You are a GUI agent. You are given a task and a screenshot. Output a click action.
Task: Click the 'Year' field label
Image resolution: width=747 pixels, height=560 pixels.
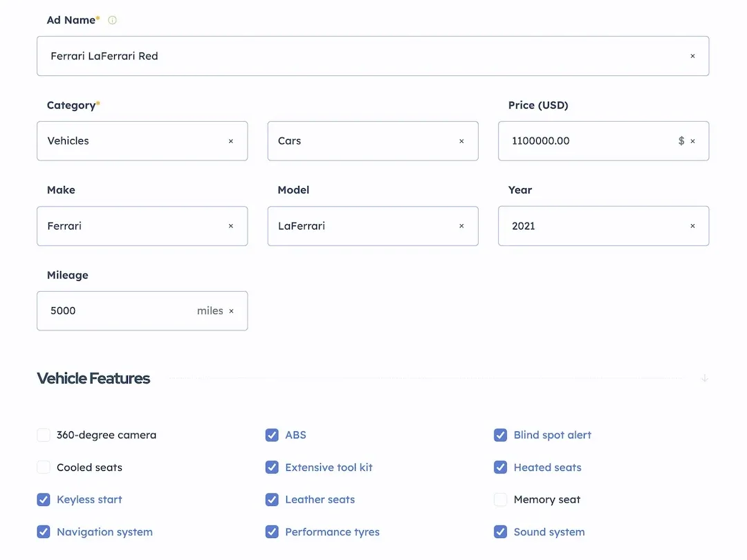(x=520, y=190)
